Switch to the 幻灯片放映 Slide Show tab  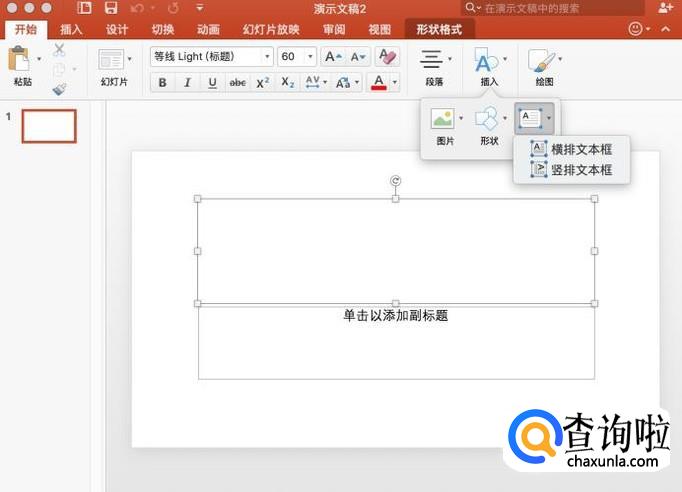click(x=271, y=30)
